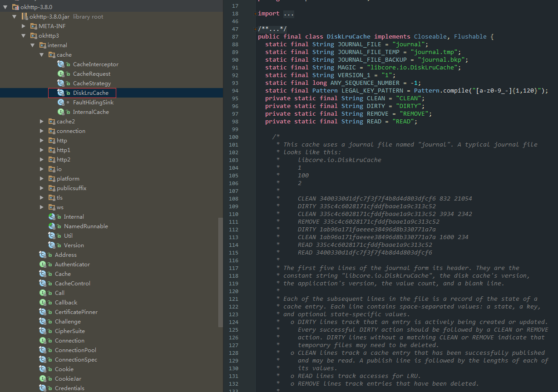
Task: Click the META-INF folder icon
Action: pyautogui.click(x=34, y=26)
